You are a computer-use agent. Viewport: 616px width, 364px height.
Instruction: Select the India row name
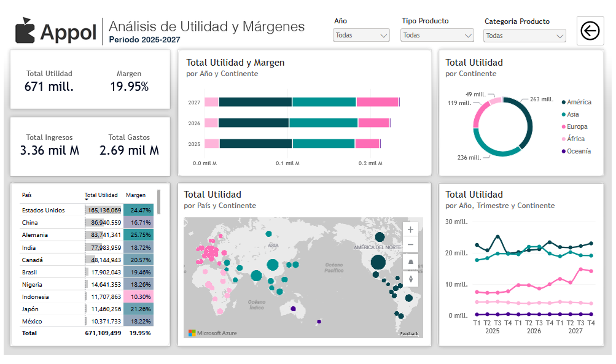(x=29, y=248)
